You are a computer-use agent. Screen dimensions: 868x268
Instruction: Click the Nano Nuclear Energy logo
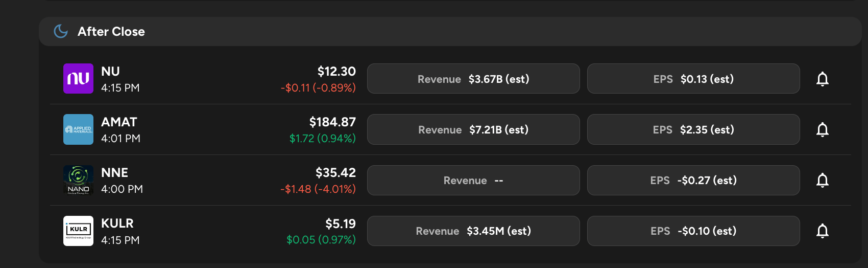pyautogui.click(x=78, y=180)
